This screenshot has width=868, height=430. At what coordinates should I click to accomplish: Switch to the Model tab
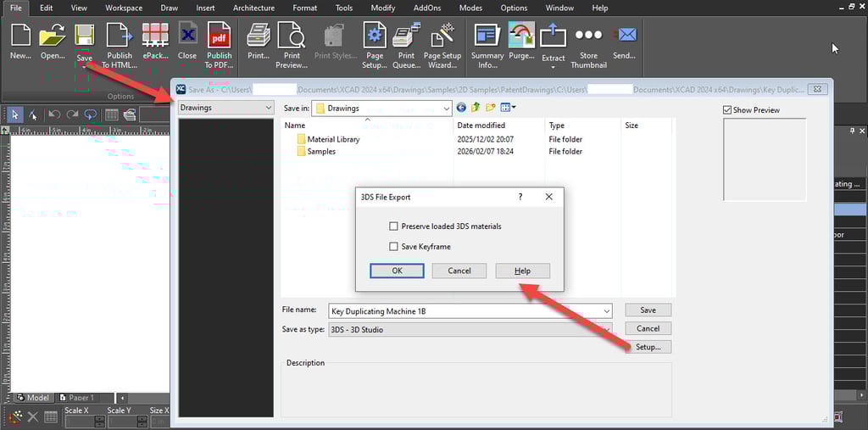(x=33, y=398)
